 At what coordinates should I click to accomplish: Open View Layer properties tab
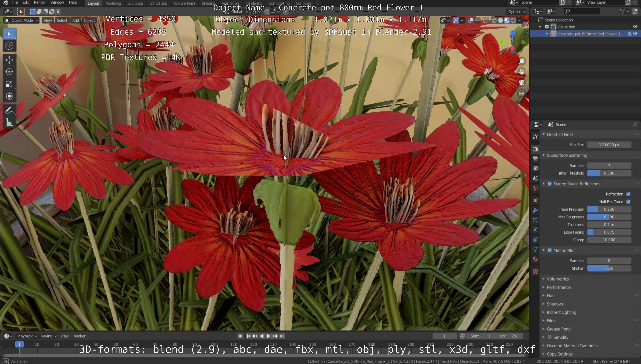535,169
